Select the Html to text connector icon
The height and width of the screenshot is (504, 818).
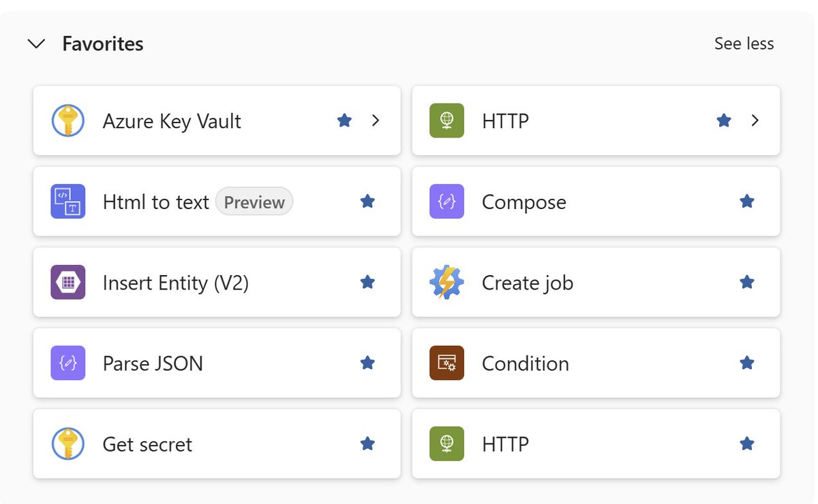(68, 202)
